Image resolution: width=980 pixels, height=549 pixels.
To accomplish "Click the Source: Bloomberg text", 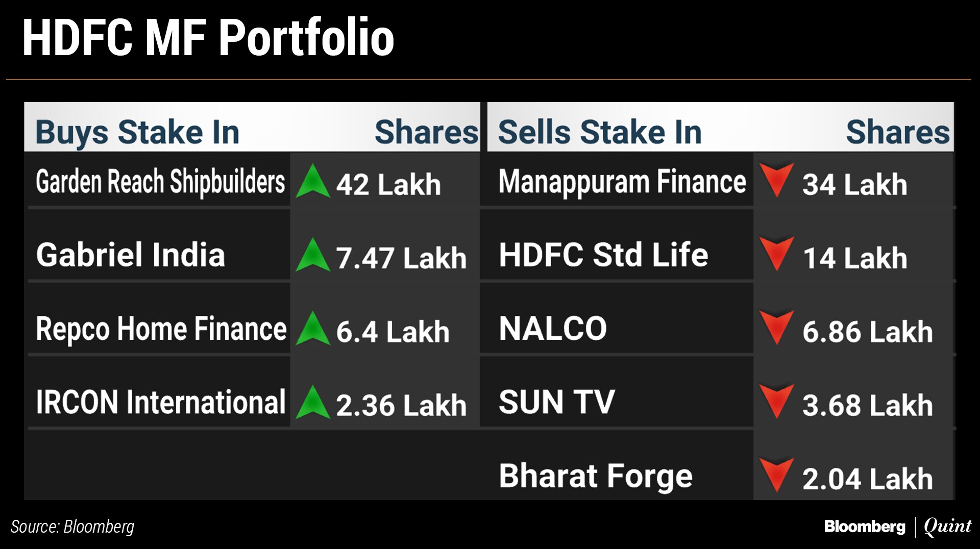I will pyautogui.click(x=72, y=527).
